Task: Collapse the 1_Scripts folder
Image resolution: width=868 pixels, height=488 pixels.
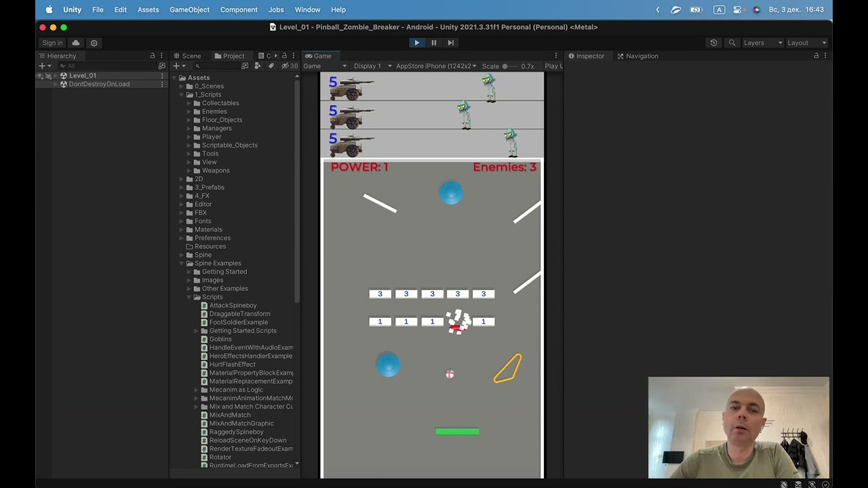Action: [182, 95]
